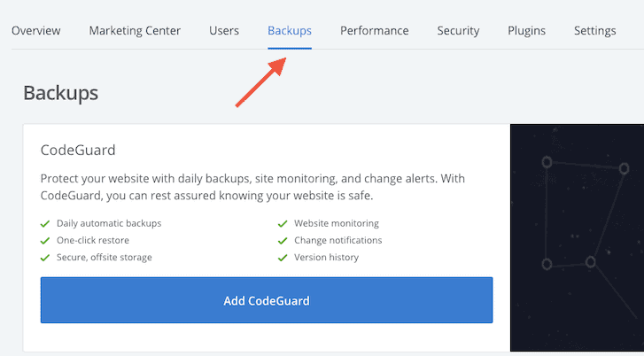
Task: Click the dark constellation graphic image
Action: (x=577, y=237)
